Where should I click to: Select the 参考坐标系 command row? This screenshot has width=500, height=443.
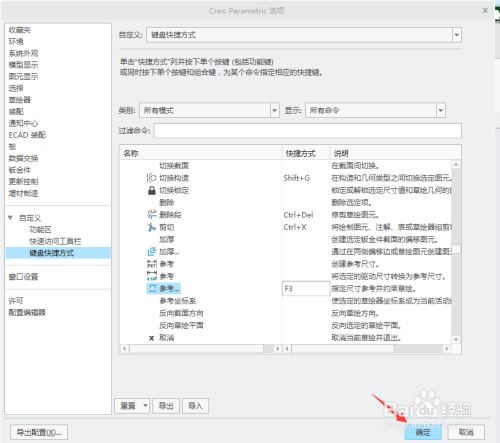[x=178, y=301]
